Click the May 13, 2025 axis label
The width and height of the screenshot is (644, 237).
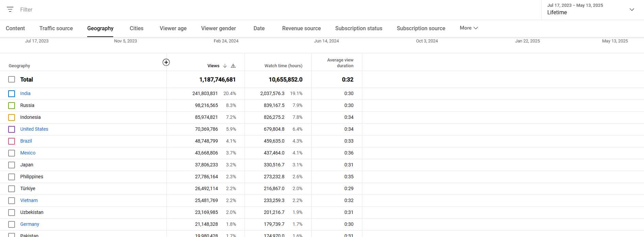click(615, 41)
